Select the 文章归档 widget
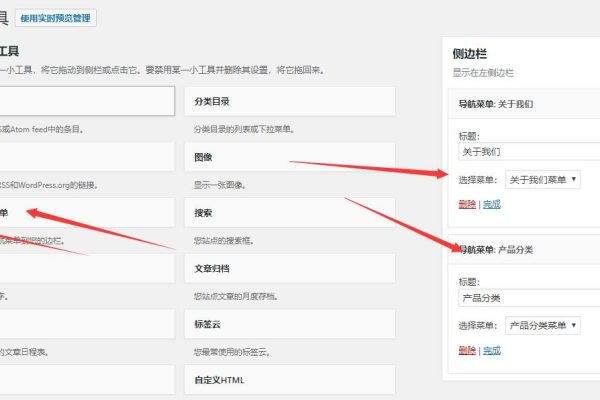 (289, 268)
